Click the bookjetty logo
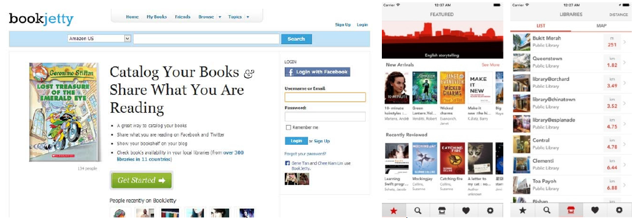This screenshot has height=218, width=644. (x=41, y=19)
